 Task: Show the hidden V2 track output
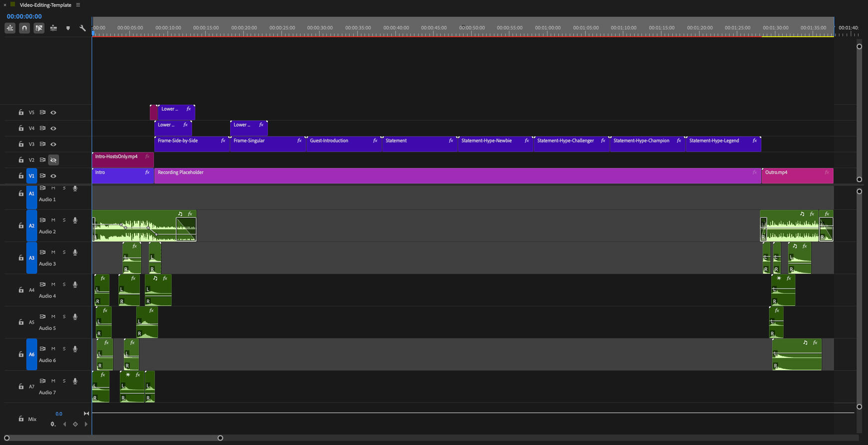tap(53, 160)
